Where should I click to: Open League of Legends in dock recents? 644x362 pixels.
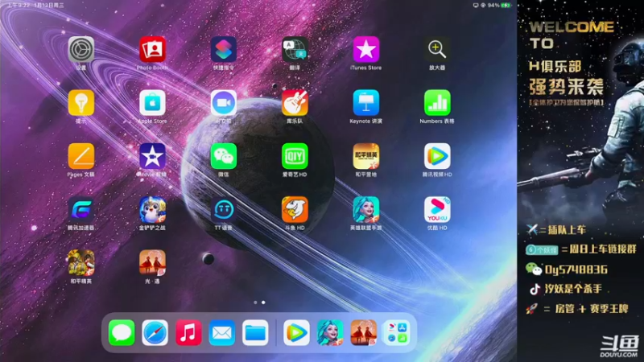pyautogui.click(x=330, y=332)
